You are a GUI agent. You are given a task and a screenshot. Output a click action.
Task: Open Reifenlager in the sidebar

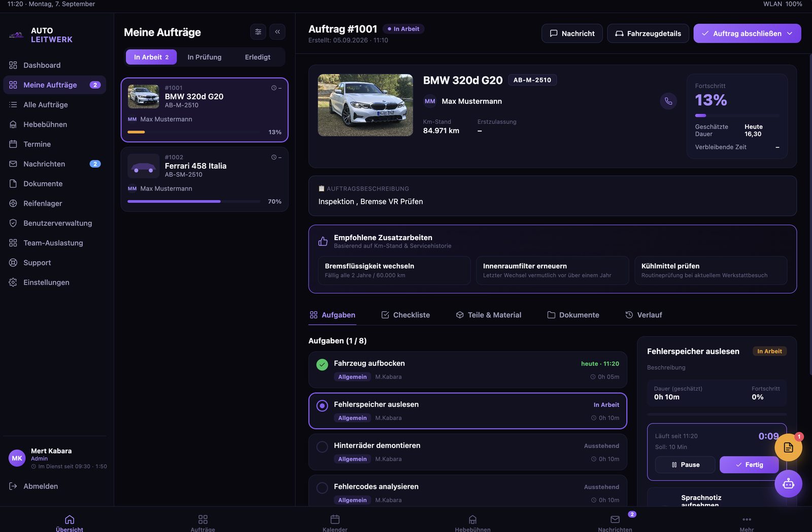click(x=55, y=204)
